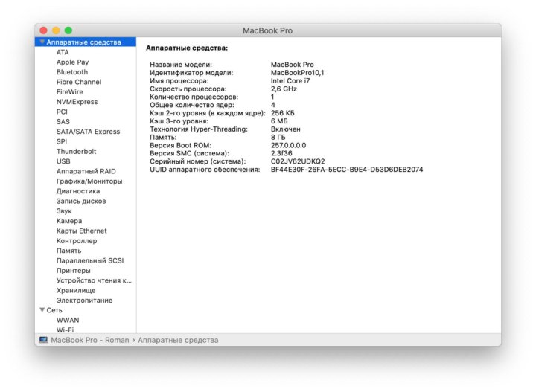Select NVMExpress in the sidebar
This screenshot has width=536, height=392.
click(77, 102)
